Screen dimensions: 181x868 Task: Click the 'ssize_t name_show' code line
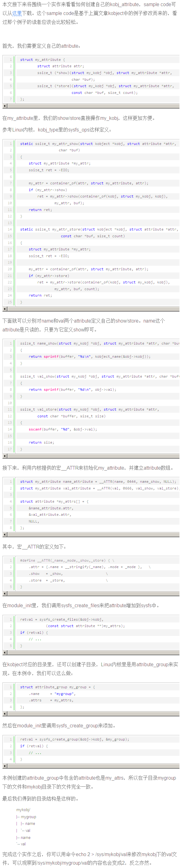click(x=100, y=343)
